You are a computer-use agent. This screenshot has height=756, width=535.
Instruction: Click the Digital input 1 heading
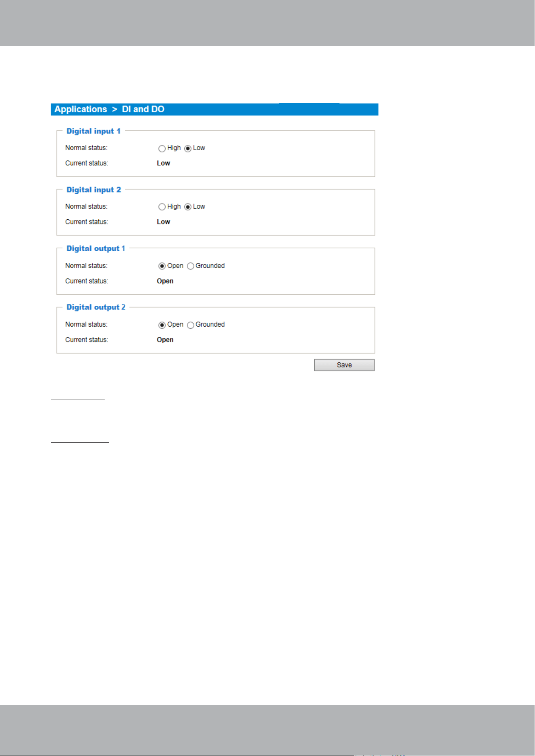click(x=93, y=131)
